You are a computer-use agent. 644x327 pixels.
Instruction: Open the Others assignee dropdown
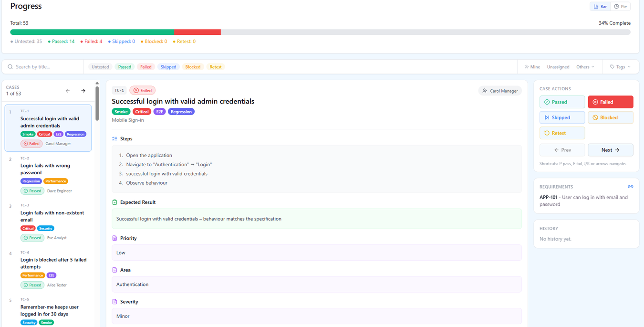tap(585, 67)
